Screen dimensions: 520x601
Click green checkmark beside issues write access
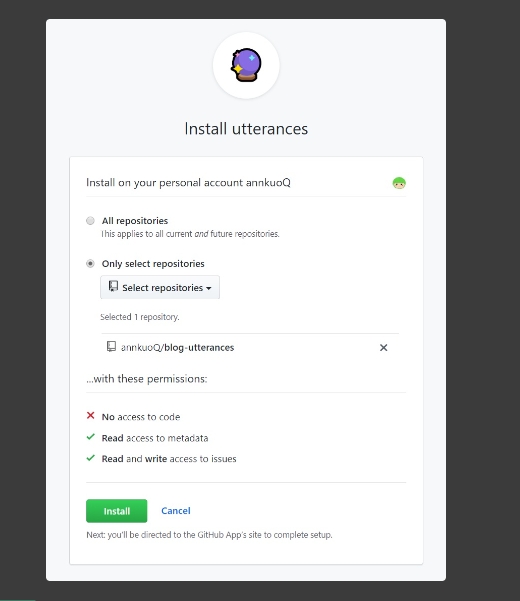90,458
